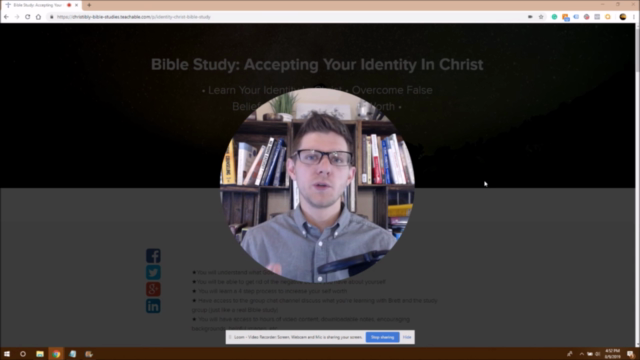640x360 pixels.
Task: Go back in browser history
Action: pyautogui.click(x=6, y=17)
